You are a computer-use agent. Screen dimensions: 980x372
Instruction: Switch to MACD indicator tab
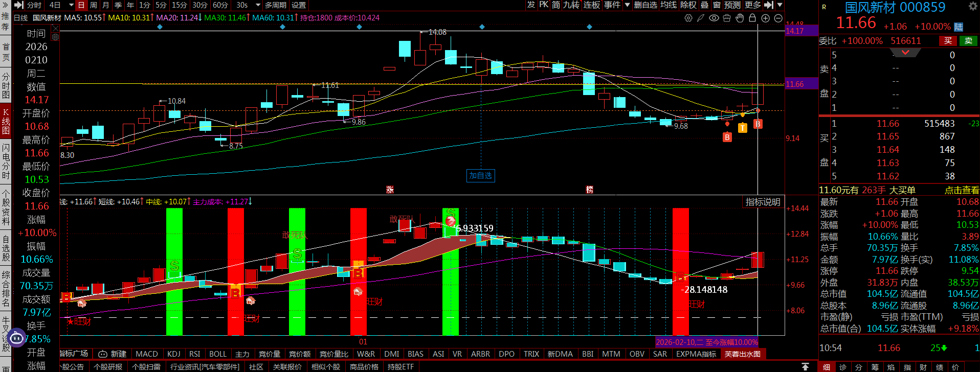click(x=147, y=354)
